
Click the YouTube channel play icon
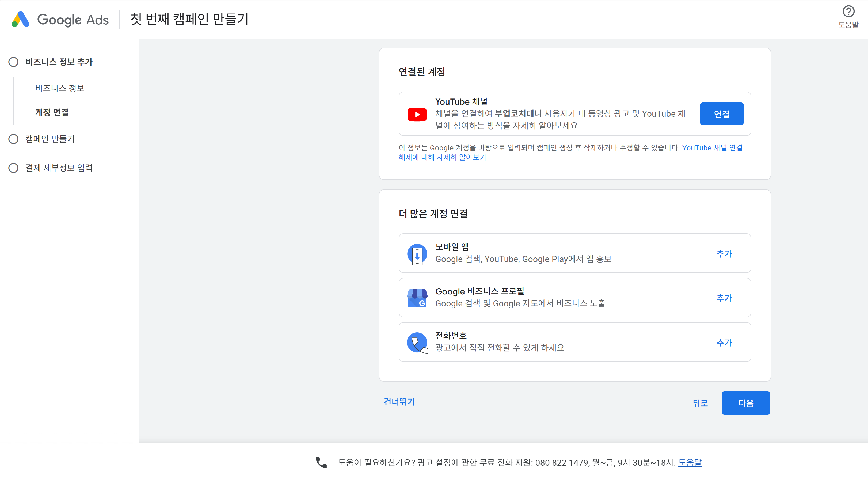(417, 114)
